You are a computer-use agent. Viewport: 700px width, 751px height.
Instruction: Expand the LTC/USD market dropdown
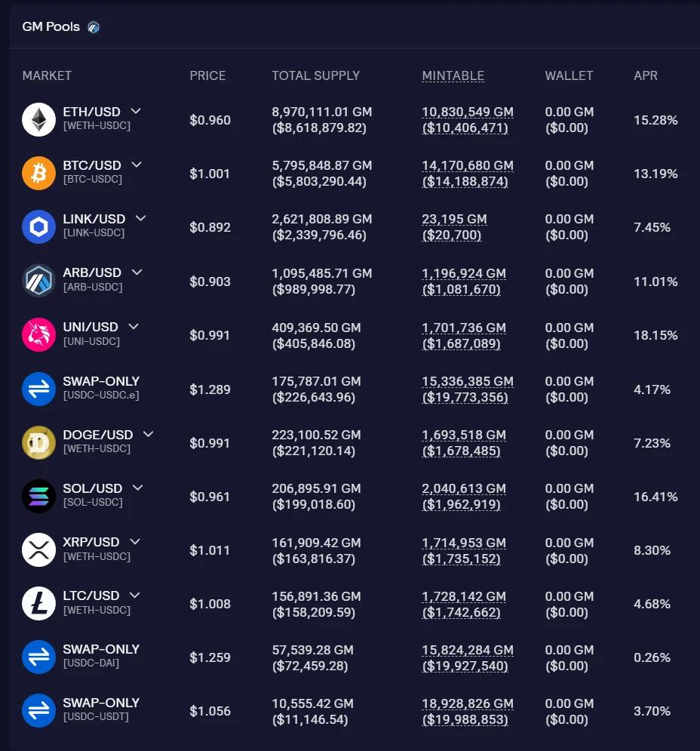point(136,595)
